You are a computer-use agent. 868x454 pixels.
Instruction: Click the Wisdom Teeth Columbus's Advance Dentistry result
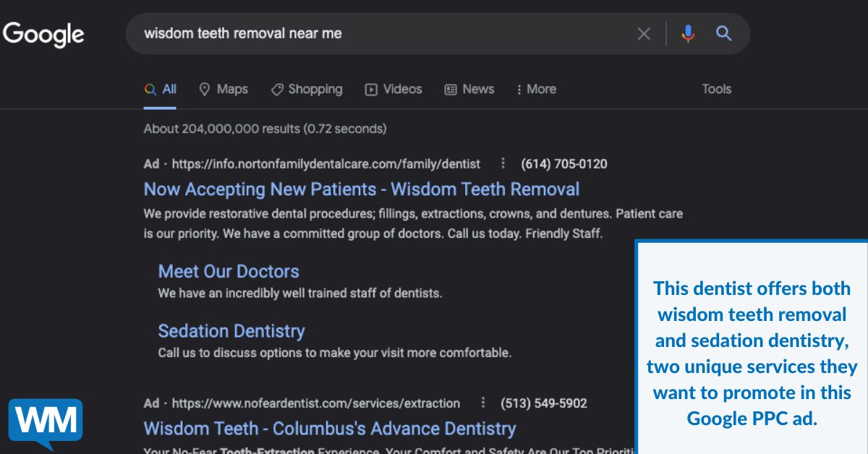(x=329, y=428)
